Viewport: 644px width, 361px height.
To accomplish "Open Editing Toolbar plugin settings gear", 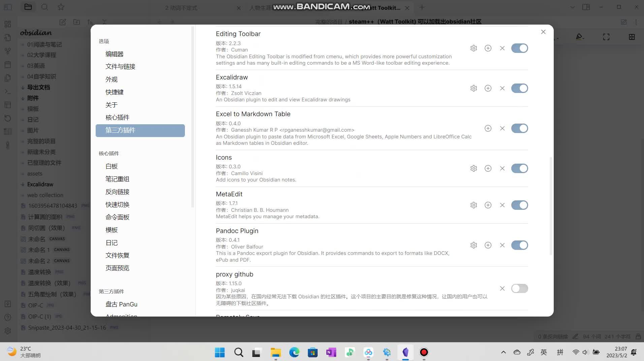I will coord(474,48).
